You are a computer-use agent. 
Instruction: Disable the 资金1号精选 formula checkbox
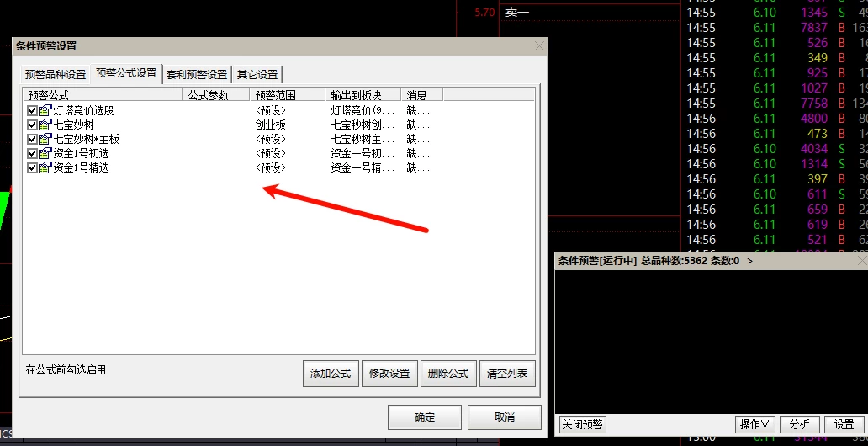point(32,167)
